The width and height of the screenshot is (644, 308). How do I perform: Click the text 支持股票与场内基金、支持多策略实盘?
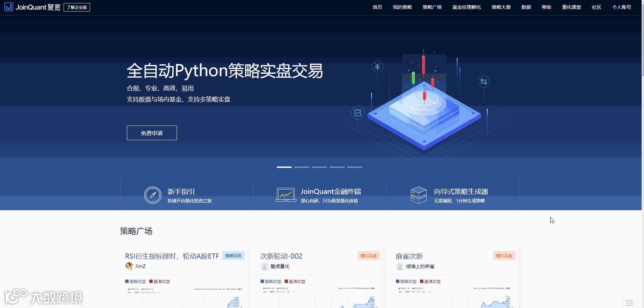pos(178,99)
